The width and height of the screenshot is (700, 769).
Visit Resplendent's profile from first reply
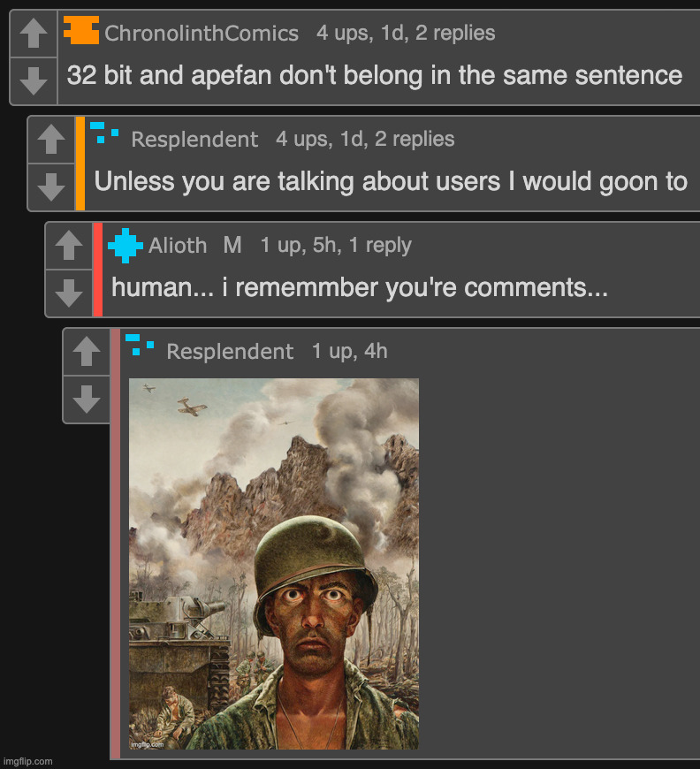194,140
